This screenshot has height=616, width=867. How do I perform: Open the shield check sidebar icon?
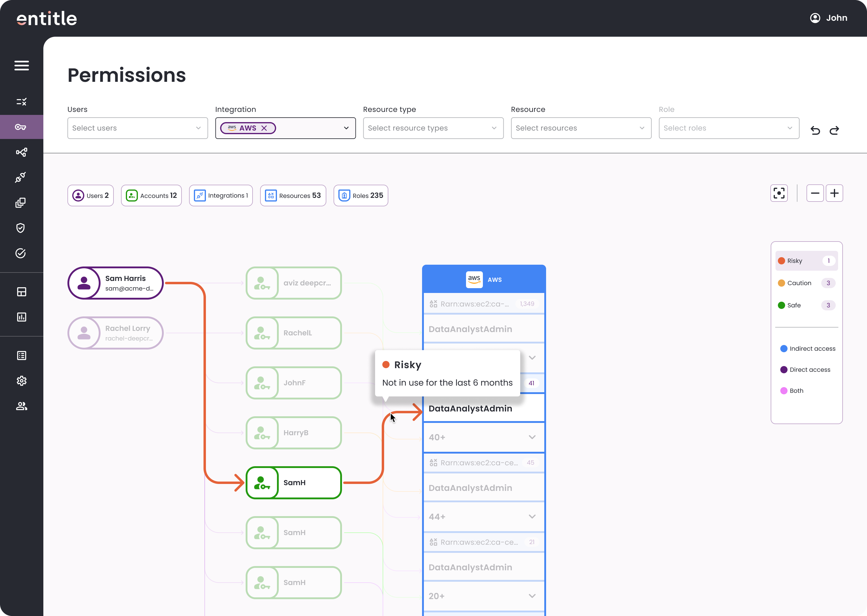[x=21, y=228]
